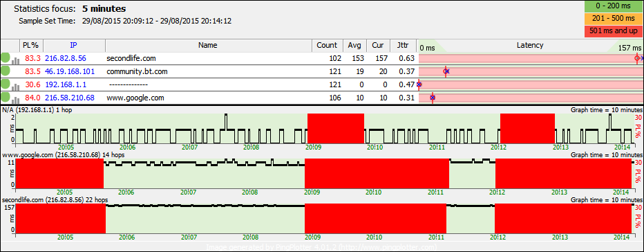The height and width of the screenshot is (252, 644).
Task: Click the 83.3 packet loss value
Action: [x=32, y=58]
